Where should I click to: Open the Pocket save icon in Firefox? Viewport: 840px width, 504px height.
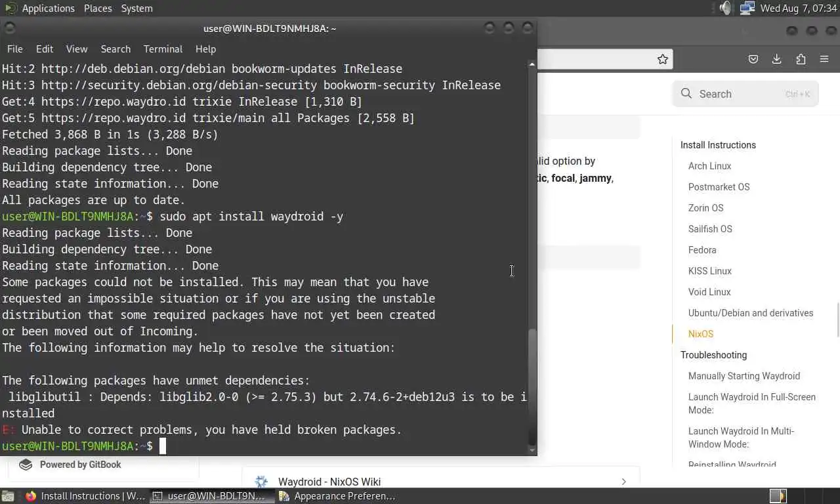753,59
